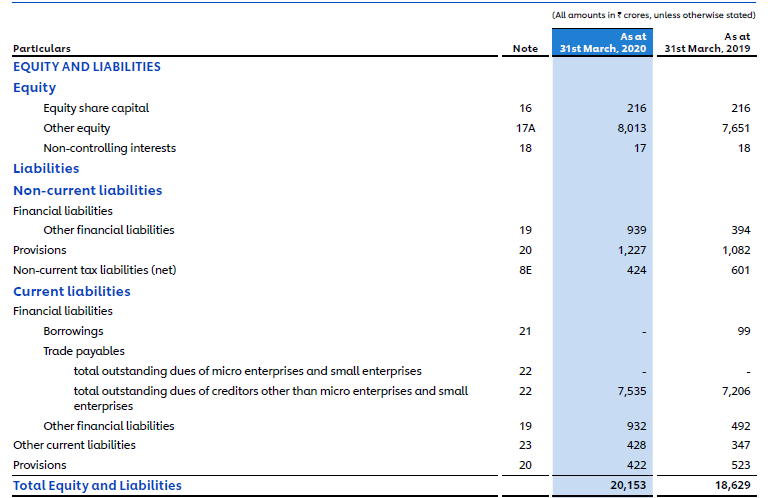770x498 pixels.
Task: Select the 'Current liabilities' section heading
Action: tap(71, 291)
